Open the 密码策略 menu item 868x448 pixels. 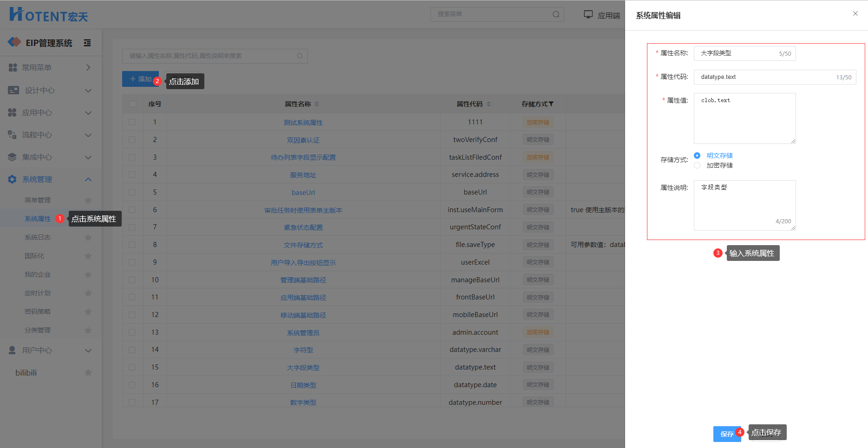[x=38, y=312]
